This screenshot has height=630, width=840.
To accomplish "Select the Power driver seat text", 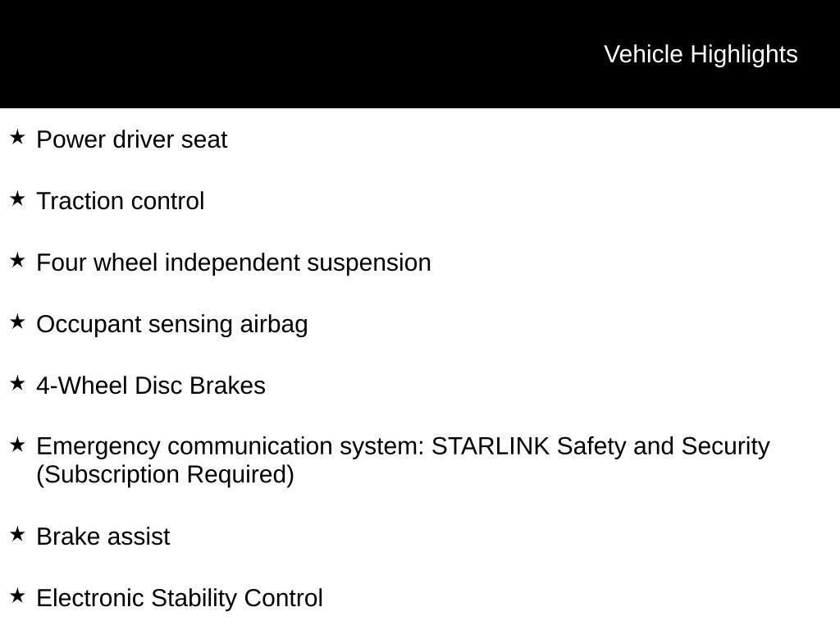I will pos(132,139).
